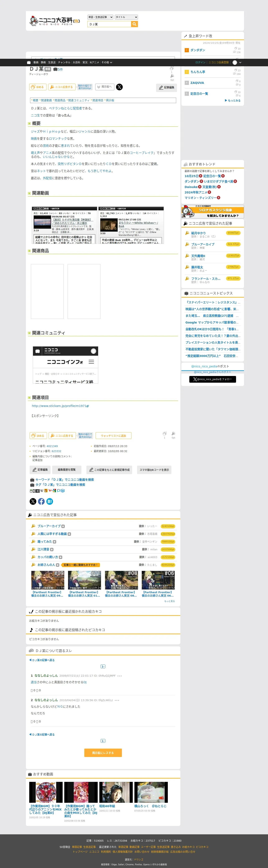Click into the search field containing DJ某
This screenshot has height=868, width=268.
(x=109, y=24)
